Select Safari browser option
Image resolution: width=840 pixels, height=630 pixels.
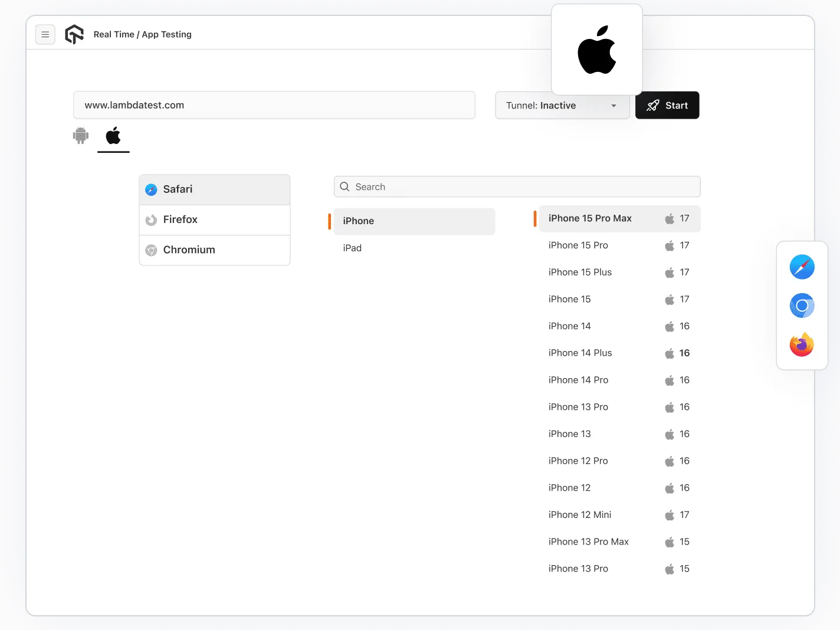[214, 189]
